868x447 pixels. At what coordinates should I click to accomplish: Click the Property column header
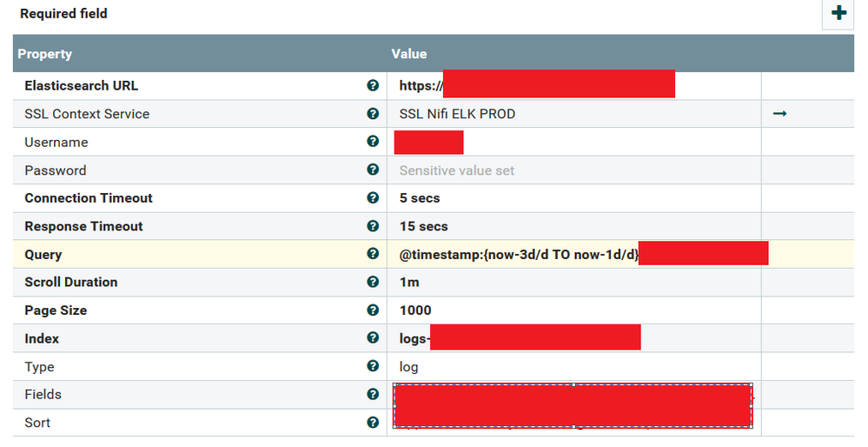click(45, 54)
